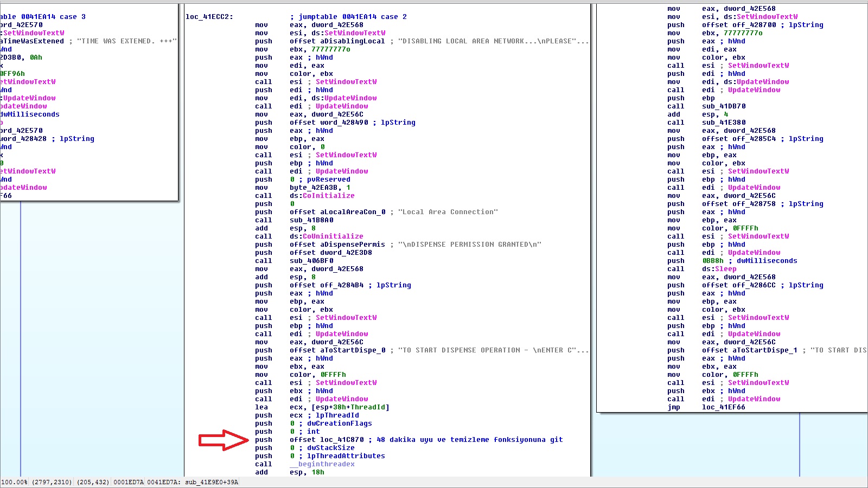The image size is (868, 488).
Task: Click 'offset aToStartDispe_0' operand
Action: pos(337,350)
